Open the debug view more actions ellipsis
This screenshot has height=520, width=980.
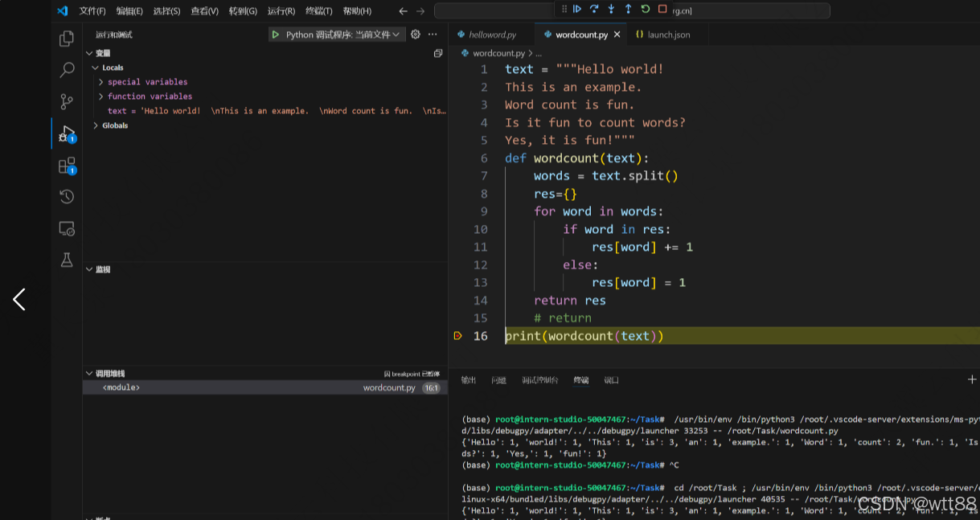[433, 35]
